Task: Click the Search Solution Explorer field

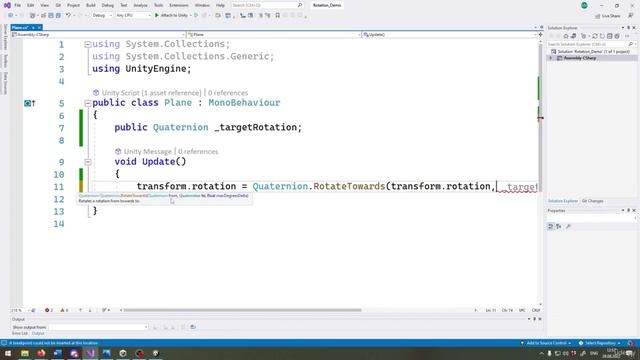Action: point(591,44)
